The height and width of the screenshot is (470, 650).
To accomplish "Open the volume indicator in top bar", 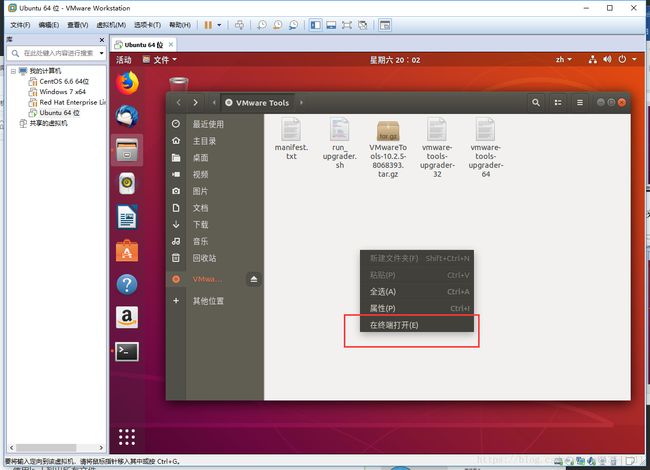I will click(x=607, y=60).
